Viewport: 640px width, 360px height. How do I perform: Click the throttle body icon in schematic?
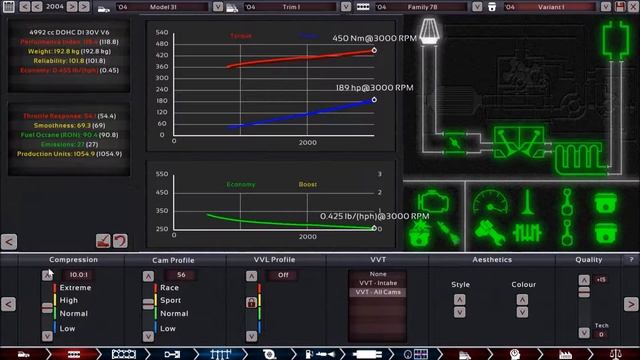[454, 142]
